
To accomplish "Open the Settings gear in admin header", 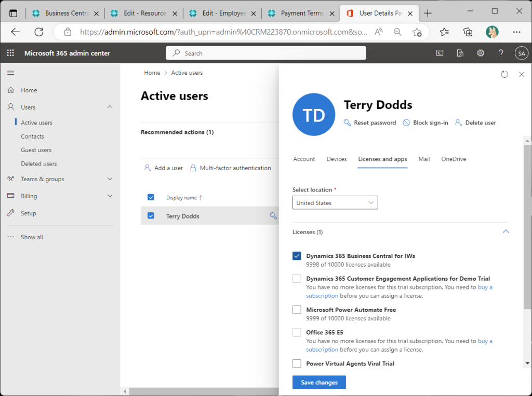I will [x=481, y=53].
